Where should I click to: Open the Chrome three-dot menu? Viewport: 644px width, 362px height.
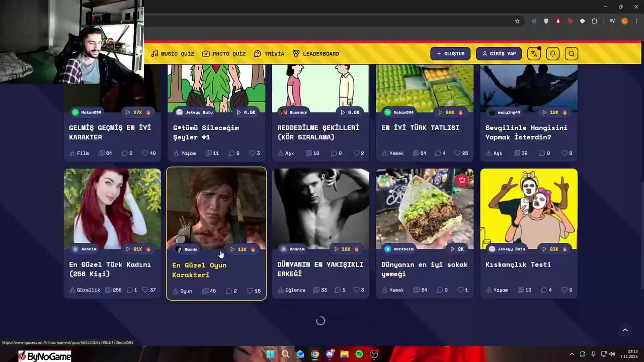pyautogui.click(x=636, y=21)
